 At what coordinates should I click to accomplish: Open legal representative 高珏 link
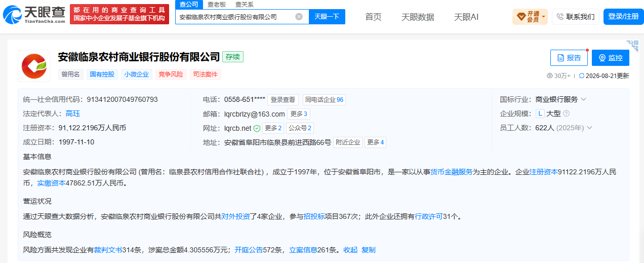pyautogui.click(x=73, y=114)
